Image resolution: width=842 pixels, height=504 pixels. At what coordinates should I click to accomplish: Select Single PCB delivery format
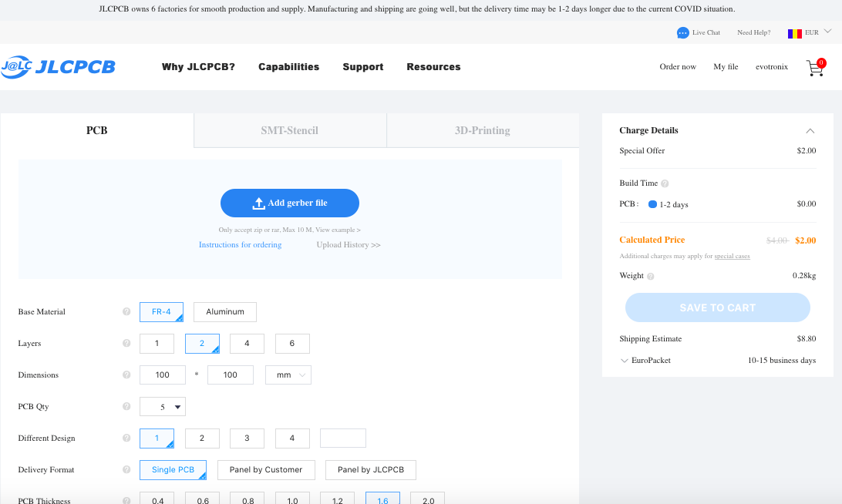[173, 469]
